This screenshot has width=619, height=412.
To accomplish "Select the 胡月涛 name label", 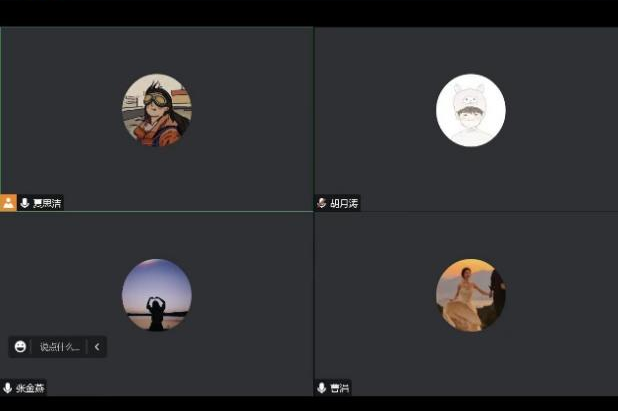I will 344,203.
